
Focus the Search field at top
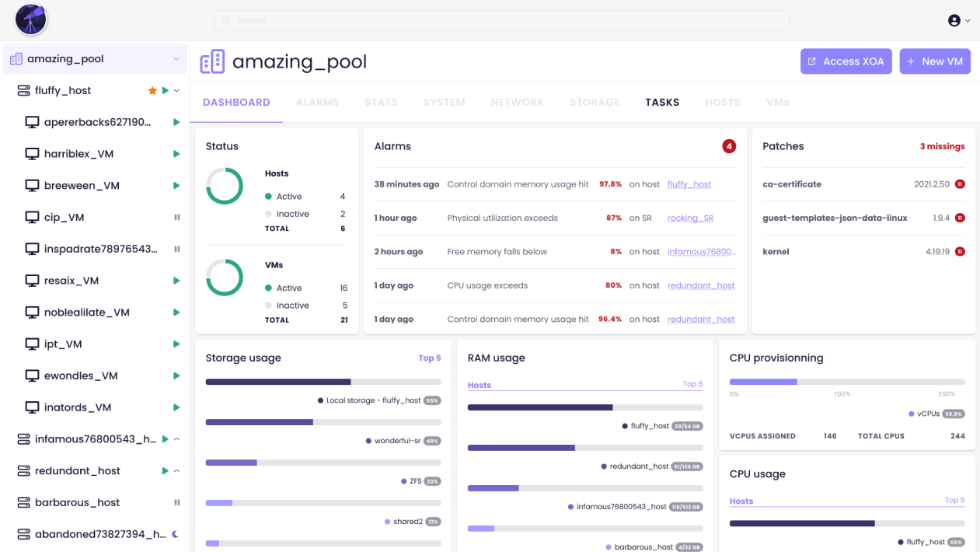[x=501, y=20]
